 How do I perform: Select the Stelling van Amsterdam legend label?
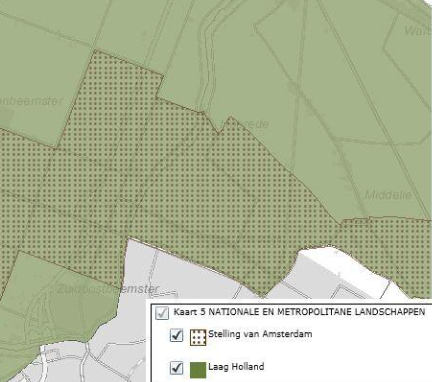(260, 334)
